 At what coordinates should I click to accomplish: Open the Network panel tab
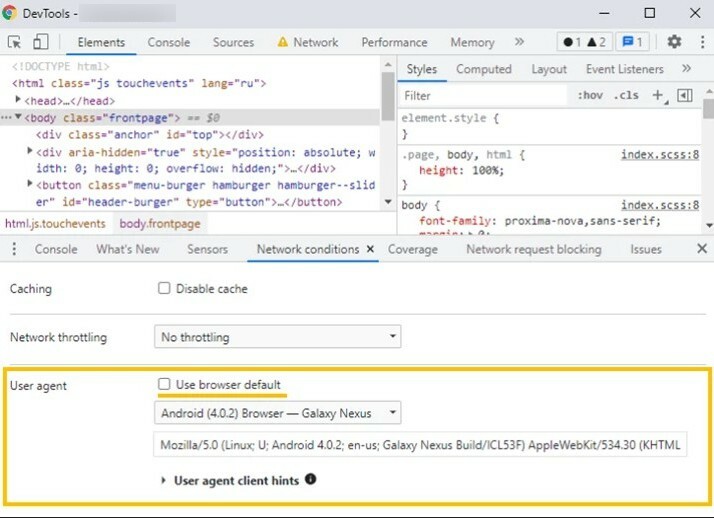308,42
